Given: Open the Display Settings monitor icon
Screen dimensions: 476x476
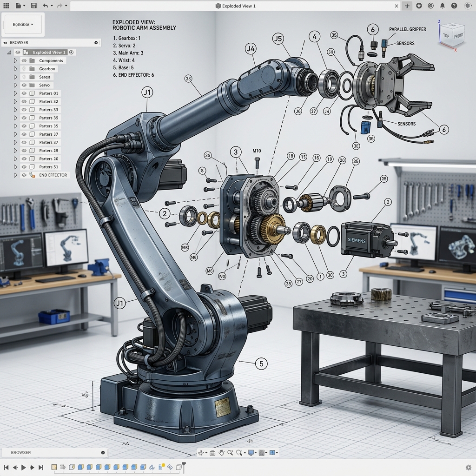Looking at the screenshot, I should click(251, 453).
